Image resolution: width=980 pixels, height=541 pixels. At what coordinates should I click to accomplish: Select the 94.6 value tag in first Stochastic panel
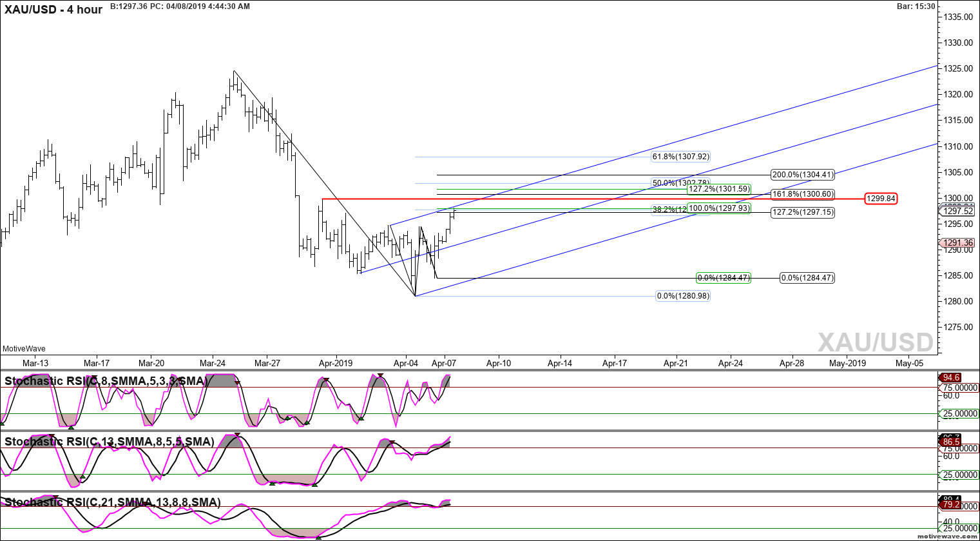click(951, 377)
